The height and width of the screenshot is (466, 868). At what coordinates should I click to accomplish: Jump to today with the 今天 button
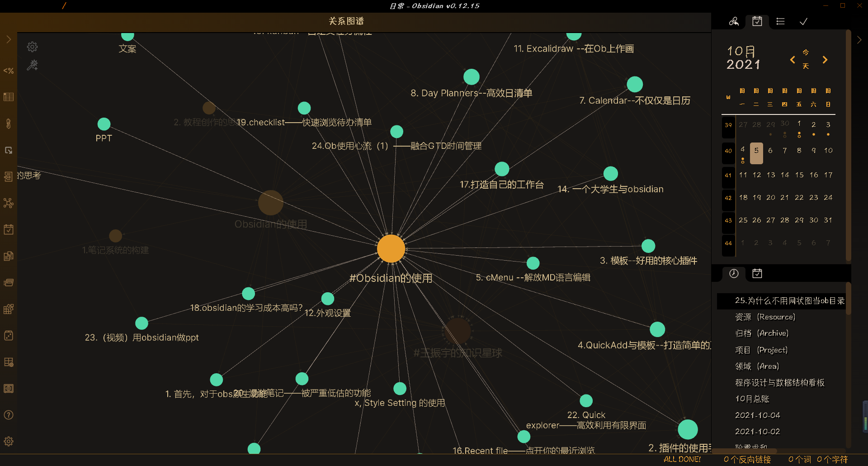pyautogui.click(x=806, y=59)
